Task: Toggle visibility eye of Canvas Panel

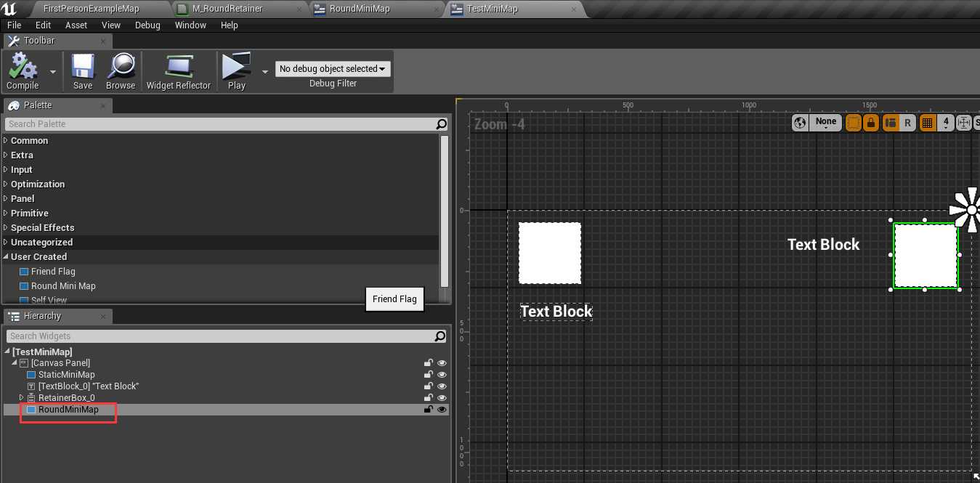Action: (x=441, y=363)
